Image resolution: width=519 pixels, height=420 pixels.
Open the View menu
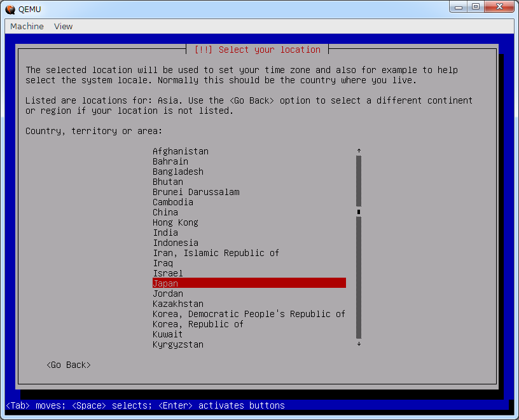(63, 27)
